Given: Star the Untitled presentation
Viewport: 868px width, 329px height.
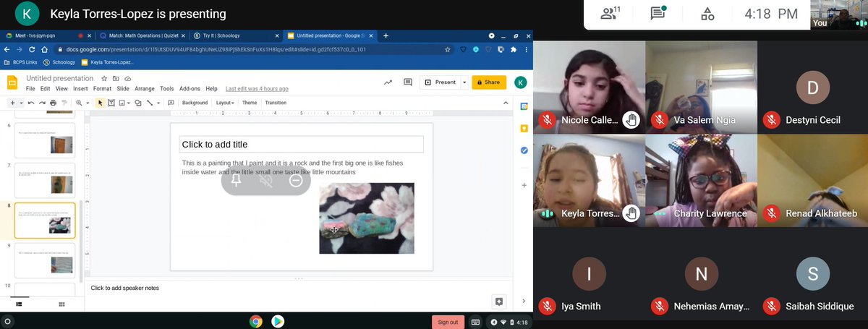Looking at the screenshot, I should point(104,78).
